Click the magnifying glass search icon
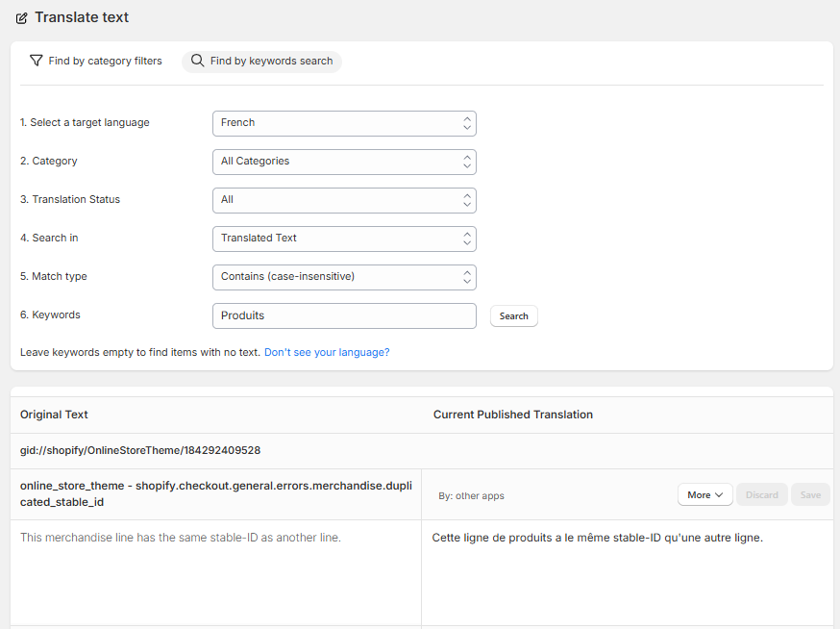The image size is (840, 629). (x=198, y=61)
